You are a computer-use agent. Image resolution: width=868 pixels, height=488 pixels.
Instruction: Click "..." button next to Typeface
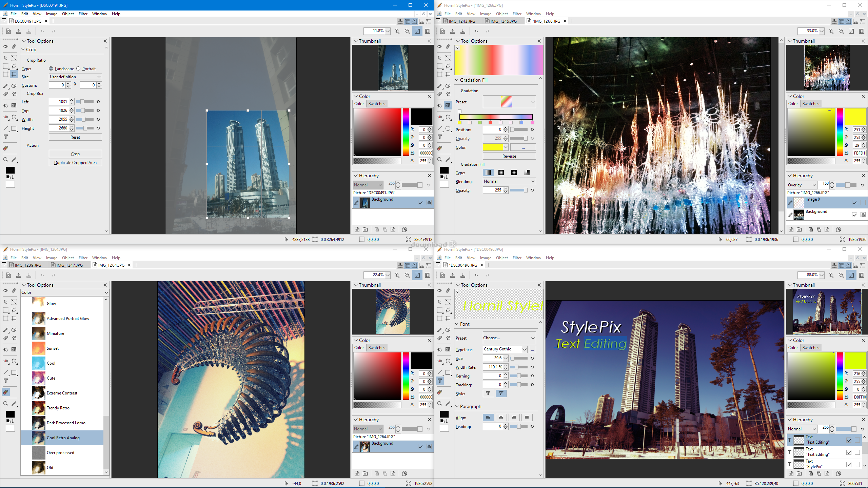533,349
